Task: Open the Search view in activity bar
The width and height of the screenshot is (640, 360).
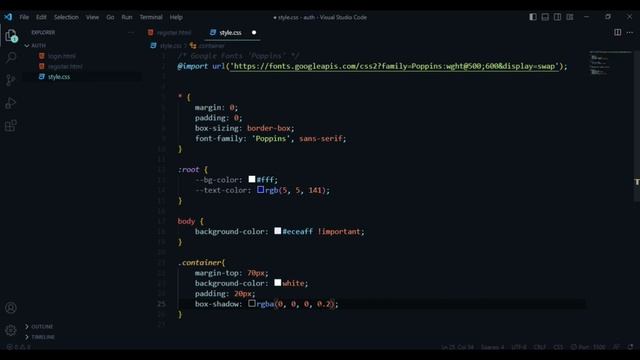Action: tap(11, 58)
